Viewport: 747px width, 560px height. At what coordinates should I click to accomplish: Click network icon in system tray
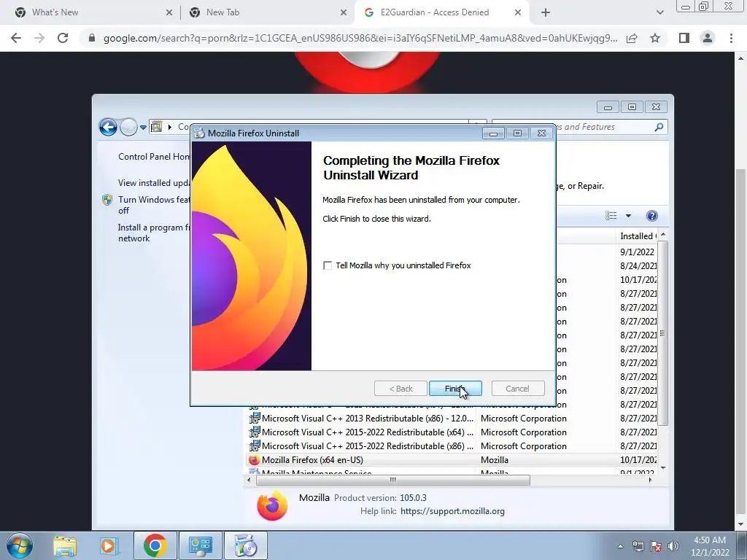[638, 546]
